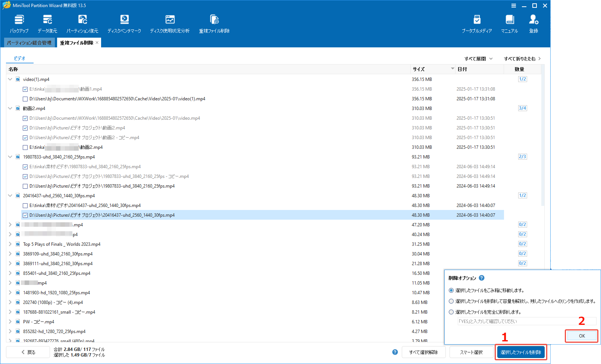Screen dimensions: 601x364
Task: Open the すべて展開 expand-all dropdown
Action: [x=479, y=59]
